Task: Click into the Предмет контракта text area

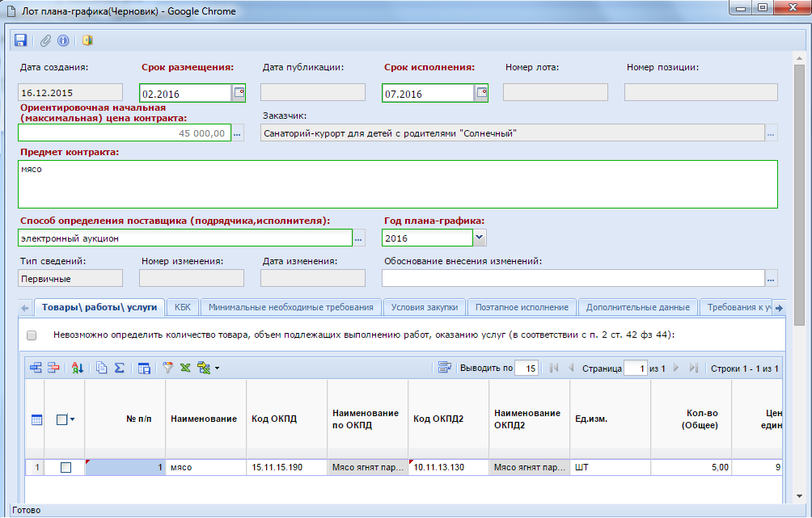Action: (396, 184)
